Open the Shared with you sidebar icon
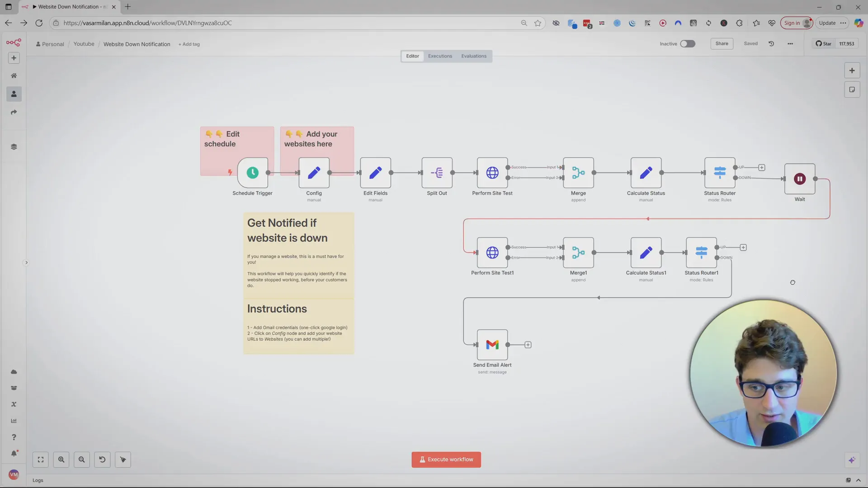The height and width of the screenshot is (488, 868). [x=14, y=112]
